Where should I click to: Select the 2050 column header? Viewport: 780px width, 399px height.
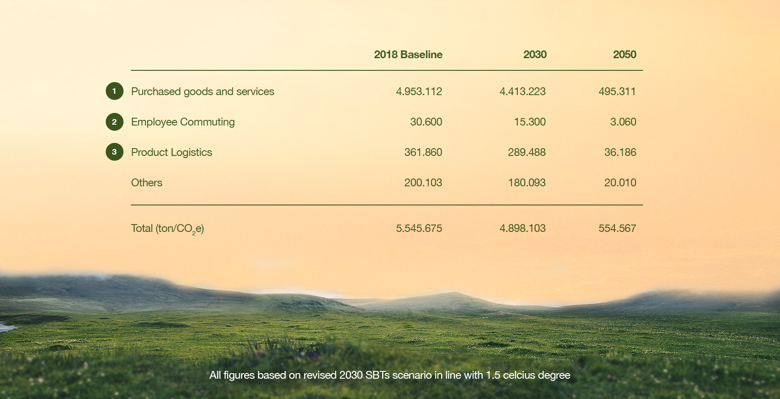click(x=624, y=55)
